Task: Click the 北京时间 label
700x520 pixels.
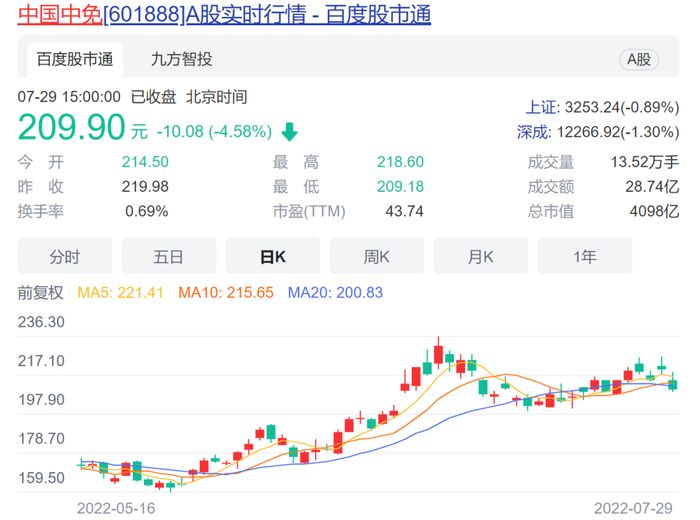Action: 217,97
